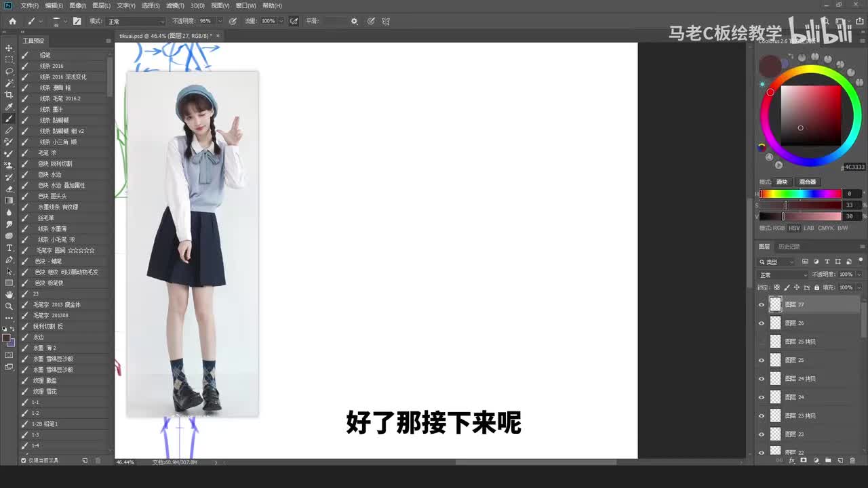Select the Crop tool
Viewport: 868px width, 488px height.
click(x=9, y=95)
